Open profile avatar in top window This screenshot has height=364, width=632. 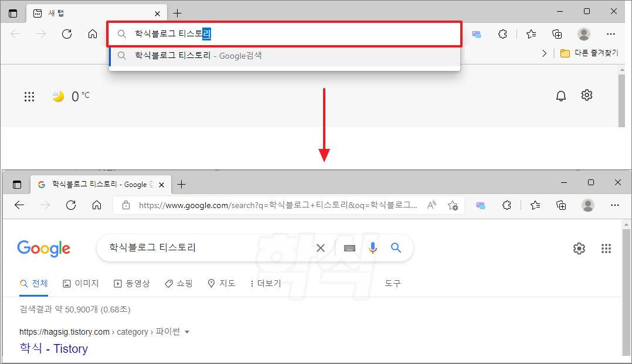point(584,34)
